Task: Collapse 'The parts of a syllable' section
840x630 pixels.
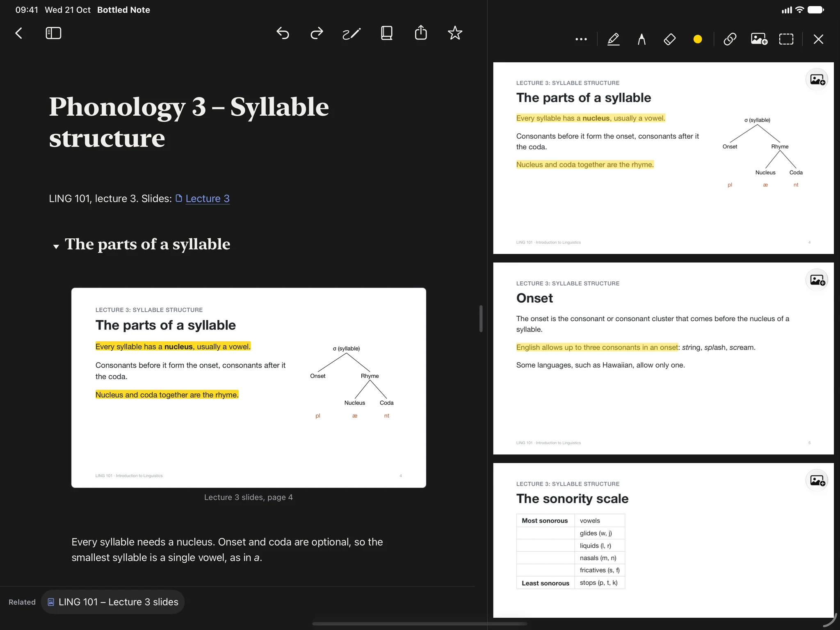Action: coord(56,246)
